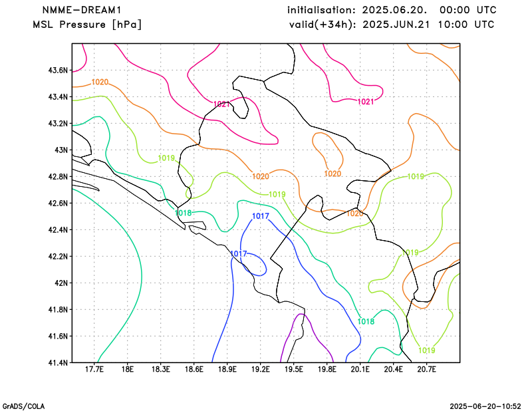532x411 pixels.
Task: Click the 42.2N latitude label
Action: [58, 257]
